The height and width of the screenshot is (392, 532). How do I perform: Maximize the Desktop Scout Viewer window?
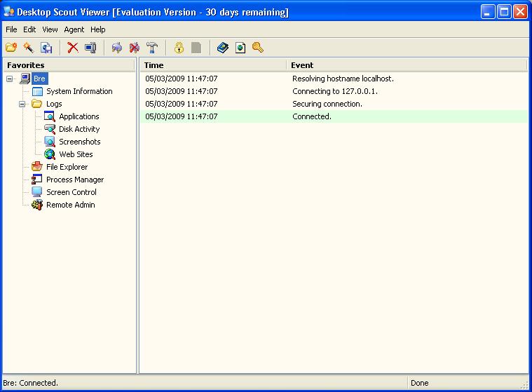point(504,12)
